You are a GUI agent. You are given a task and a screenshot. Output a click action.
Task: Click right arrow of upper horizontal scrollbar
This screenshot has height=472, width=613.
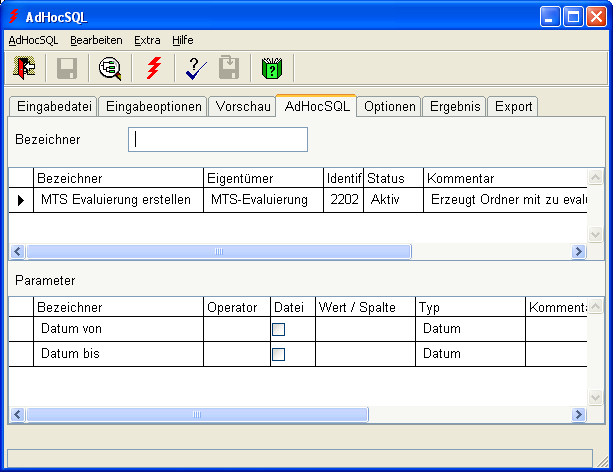coord(578,252)
